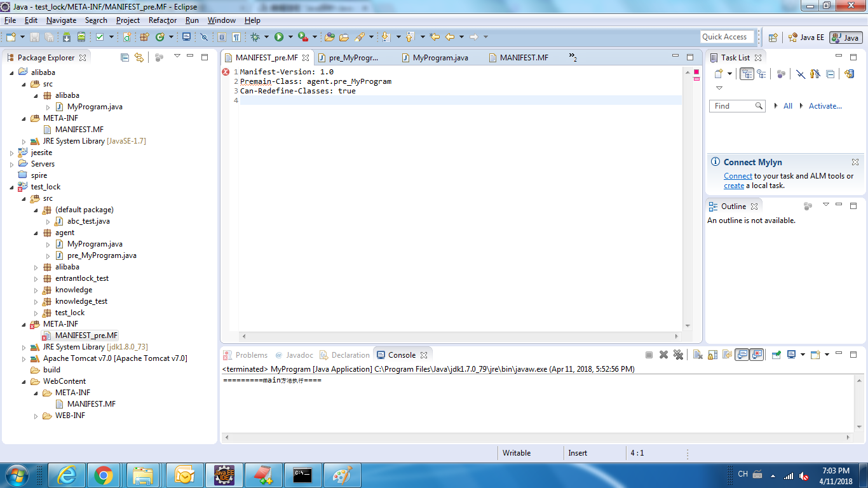Image resolution: width=868 pixels, height=488 pixels.
Task: Click the Debug bug icon in toolbar
Action: 255,37
